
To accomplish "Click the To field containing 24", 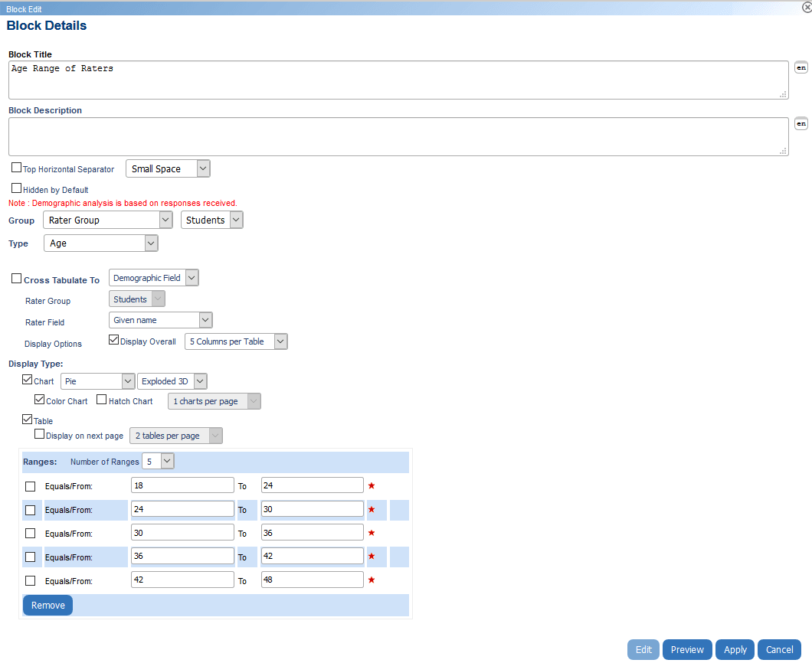I will point(313,485).
